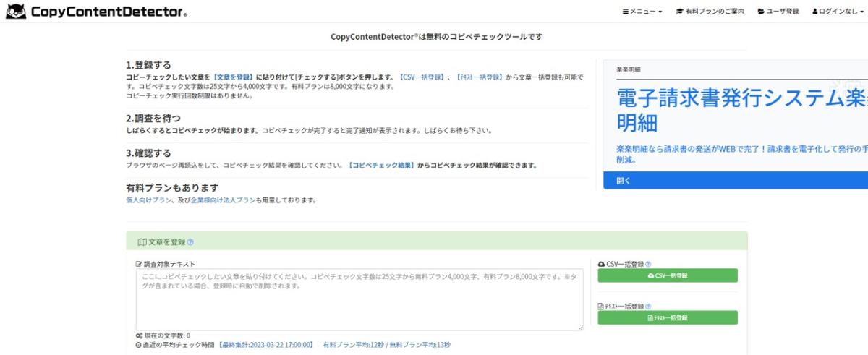Click the 電子請求書発行システム ad headline

click(743, 108)
